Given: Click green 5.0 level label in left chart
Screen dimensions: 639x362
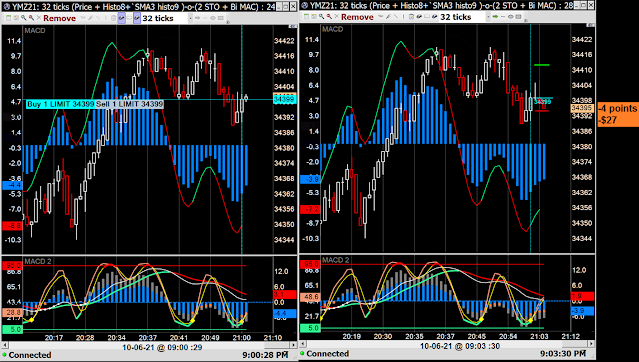Looking at the screenshot, I should tap(12, 329).
